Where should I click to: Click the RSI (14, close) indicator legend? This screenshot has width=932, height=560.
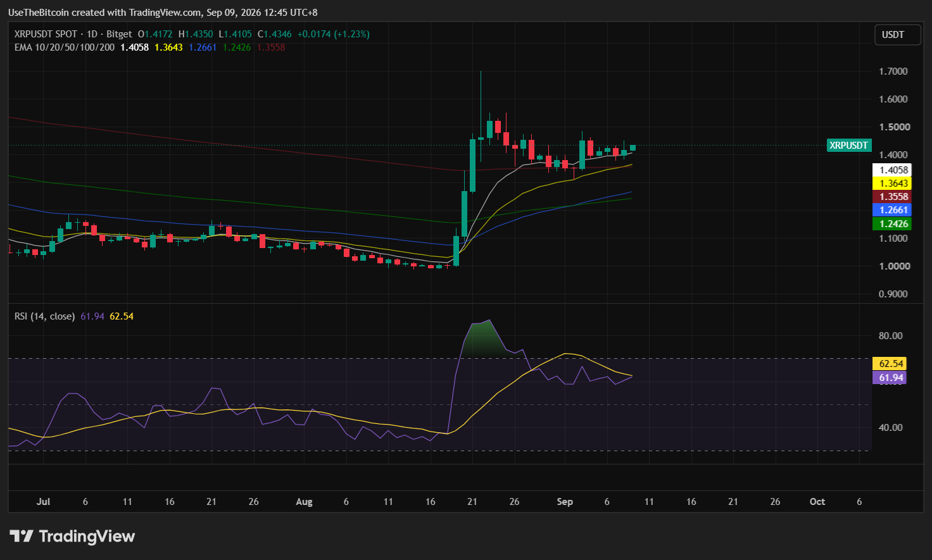tap(44, 316)
